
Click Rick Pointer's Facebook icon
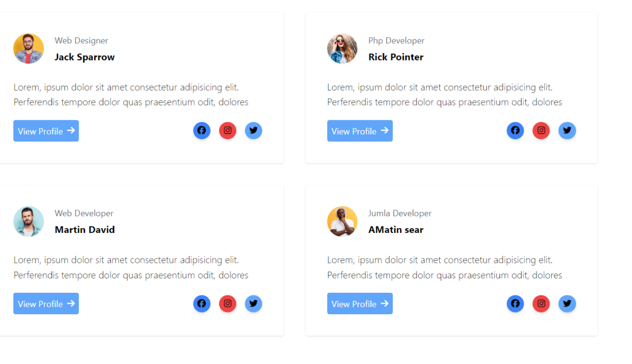[x=515, y=130]
